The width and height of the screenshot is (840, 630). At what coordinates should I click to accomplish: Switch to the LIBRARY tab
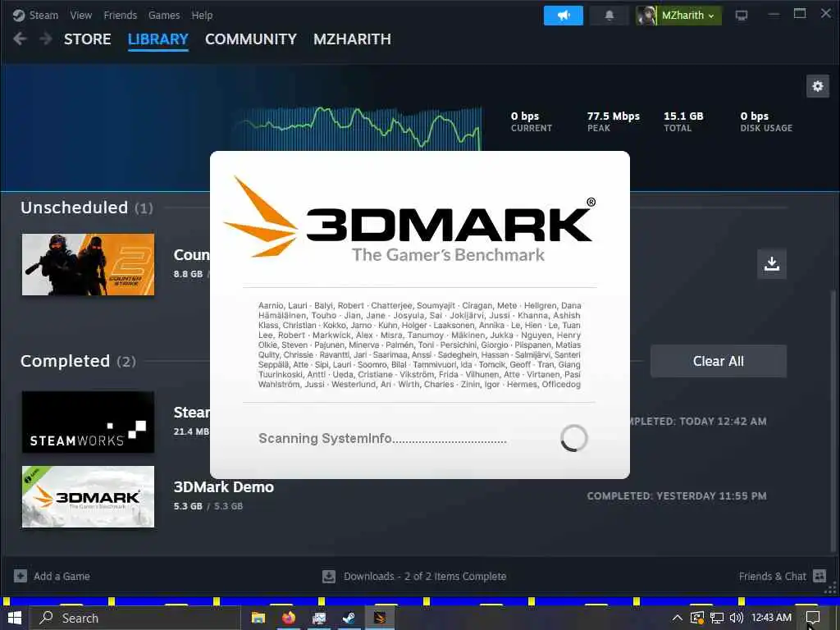coord(158,39)
